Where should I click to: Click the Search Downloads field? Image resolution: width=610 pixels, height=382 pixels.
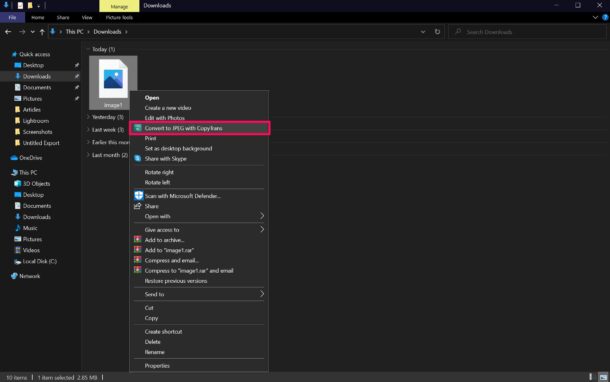[527, 32]
